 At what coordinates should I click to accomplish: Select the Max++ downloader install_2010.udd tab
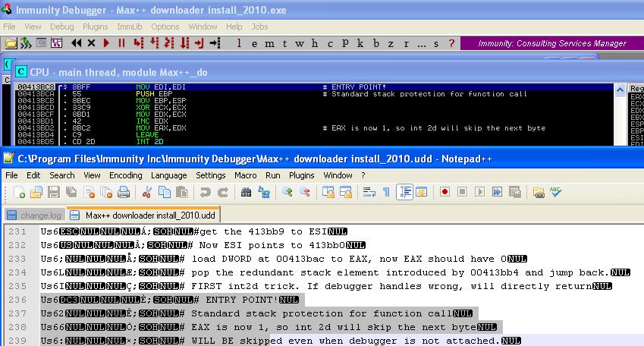tap(143, 215)
